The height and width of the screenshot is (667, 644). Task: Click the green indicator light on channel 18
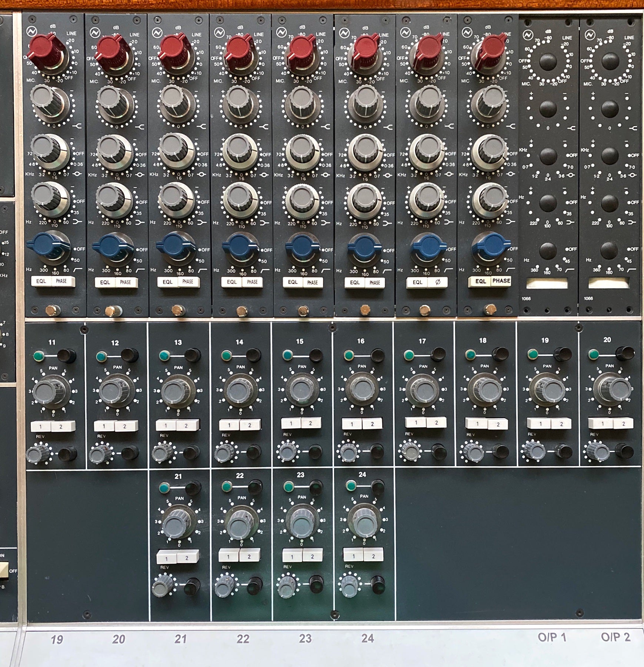pyautogui.click(x=470, y=355)
